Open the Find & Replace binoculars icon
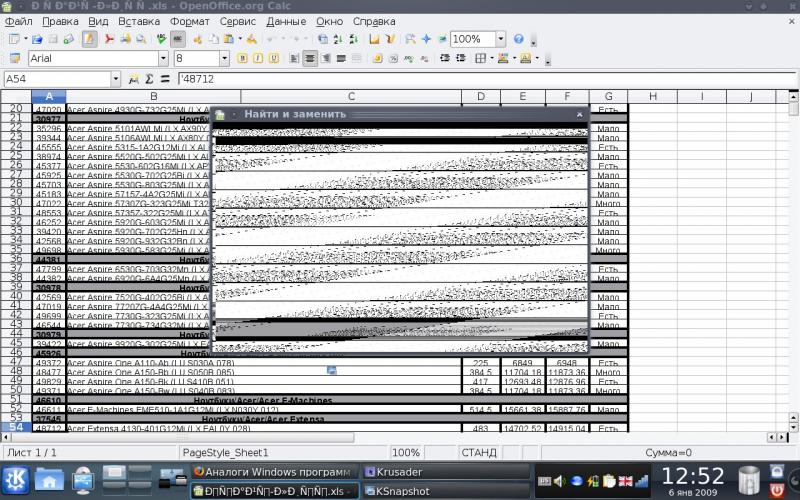800x500 pixels. (x=411, y=39)
